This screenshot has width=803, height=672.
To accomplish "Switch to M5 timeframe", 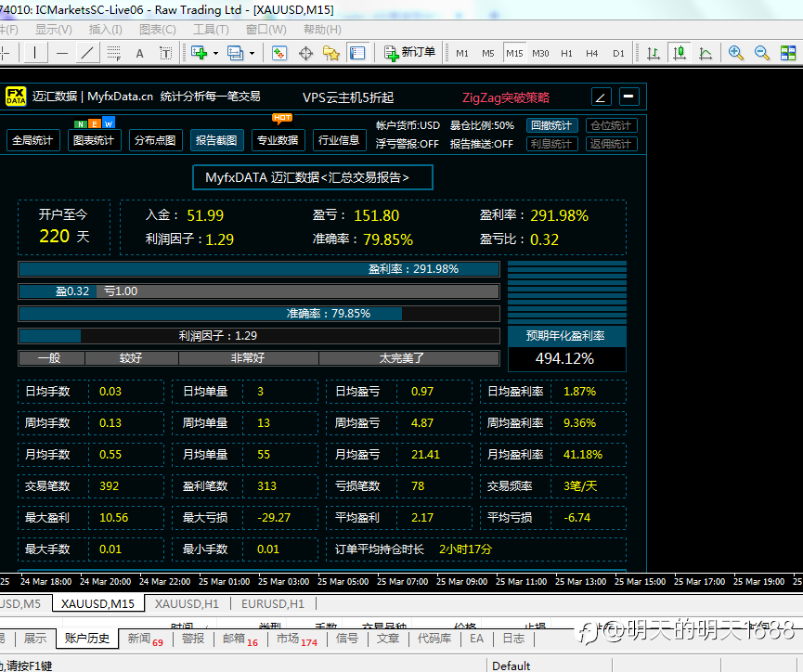I will point(488,53).
